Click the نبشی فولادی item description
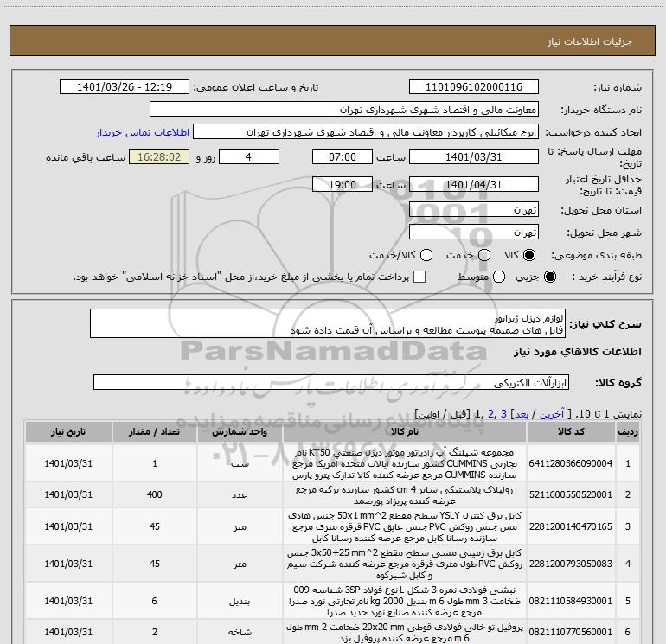The width and height of the screenshot is (666, 644). 405,601
